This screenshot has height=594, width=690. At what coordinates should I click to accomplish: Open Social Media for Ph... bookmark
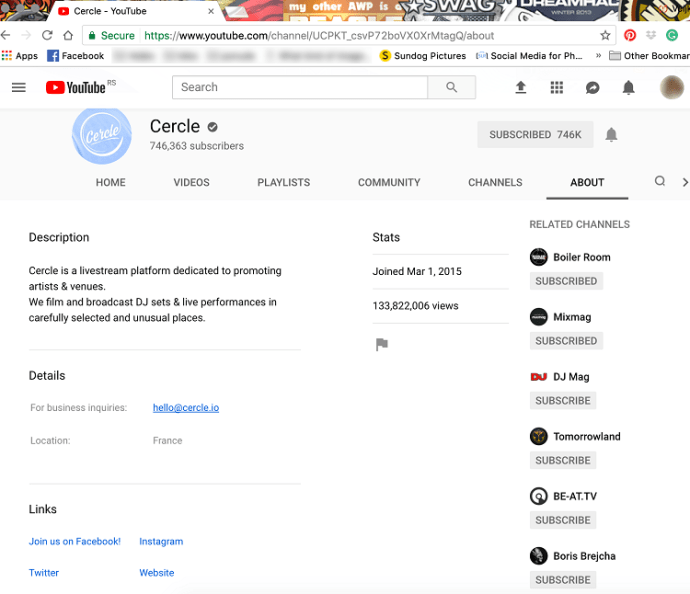[x=529, y=56]
